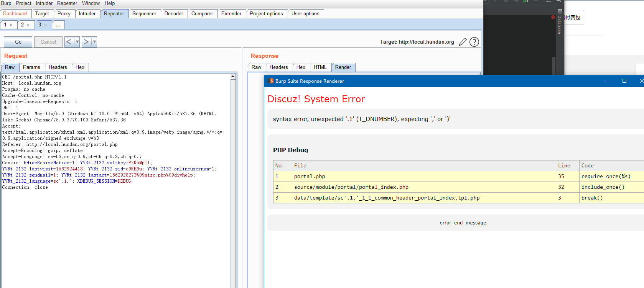This screenshot has width=644, height=288.
Task: Open the Window menu
Action: pyautogui.click(x=91, y=3)
